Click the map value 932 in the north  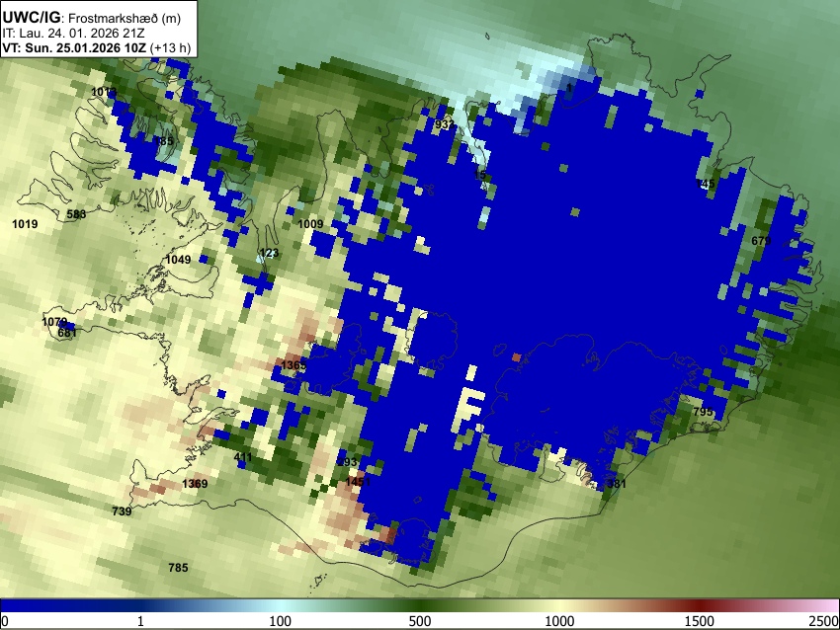[x=445, y=124]
